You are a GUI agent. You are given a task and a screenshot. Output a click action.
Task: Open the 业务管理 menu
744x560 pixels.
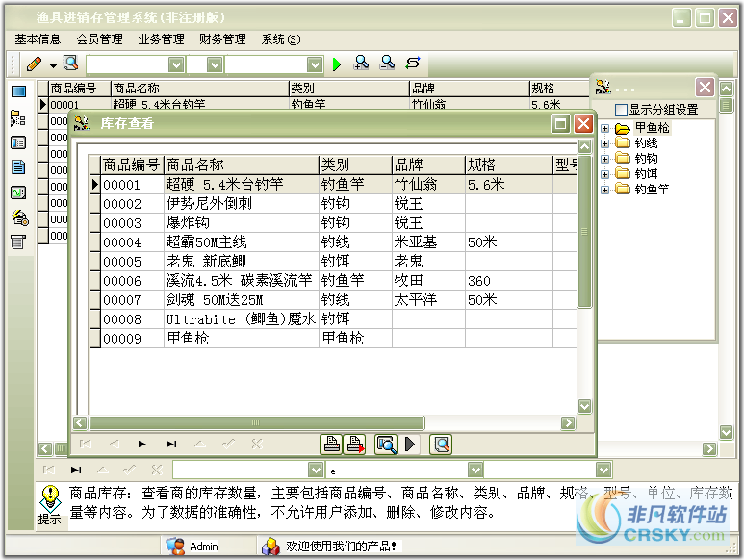162,39
